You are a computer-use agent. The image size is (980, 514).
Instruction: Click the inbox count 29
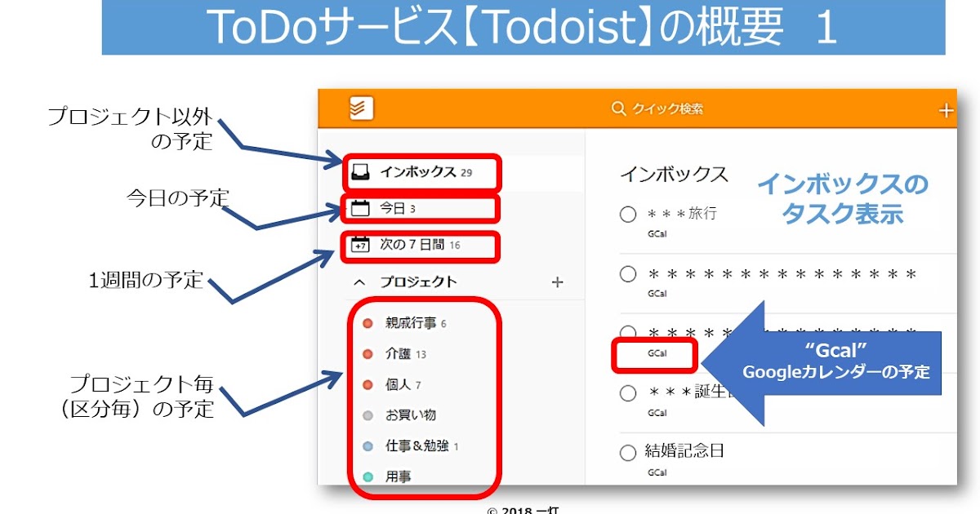(466, 173)
